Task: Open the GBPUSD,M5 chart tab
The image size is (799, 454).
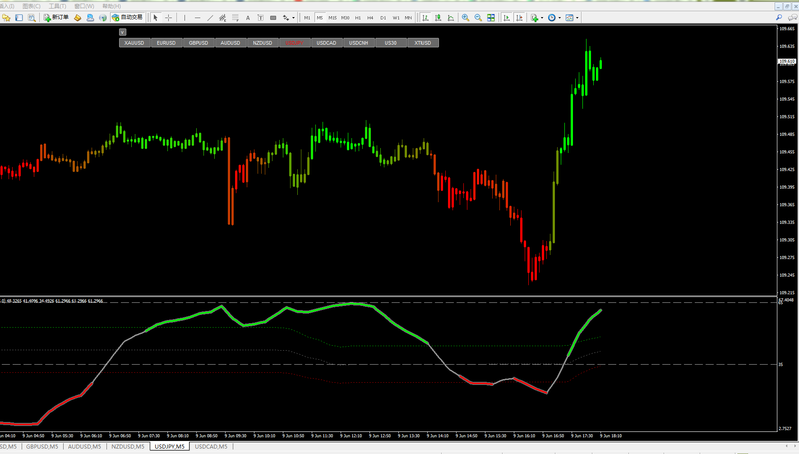Action: pos(42,447)
